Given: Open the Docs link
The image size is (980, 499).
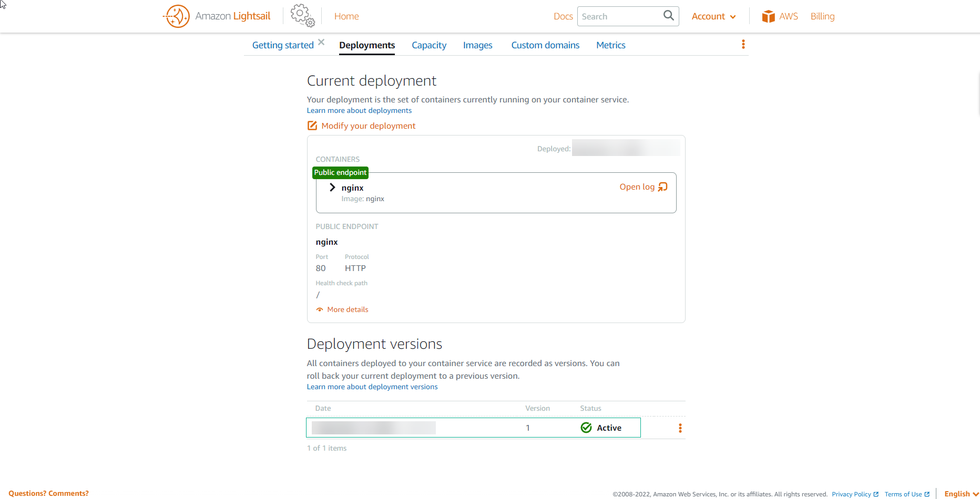Looking at the screenshot, I should [x=563, y=16].
